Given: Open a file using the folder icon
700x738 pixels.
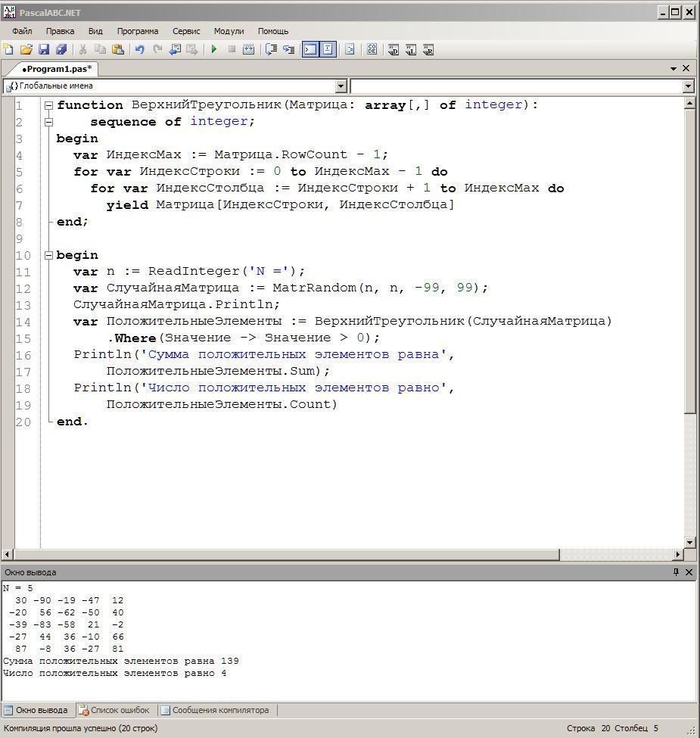Looking at the screenshot, I should tap(26, 49).
